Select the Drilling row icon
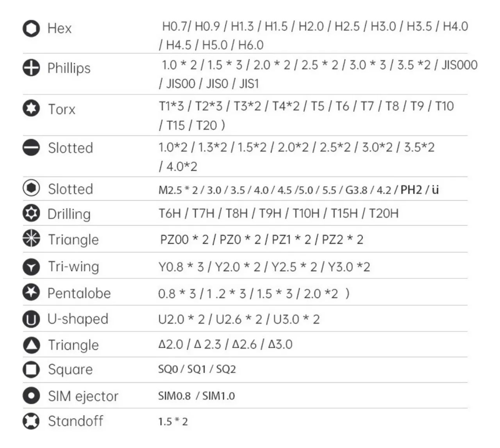 [31, 213]
